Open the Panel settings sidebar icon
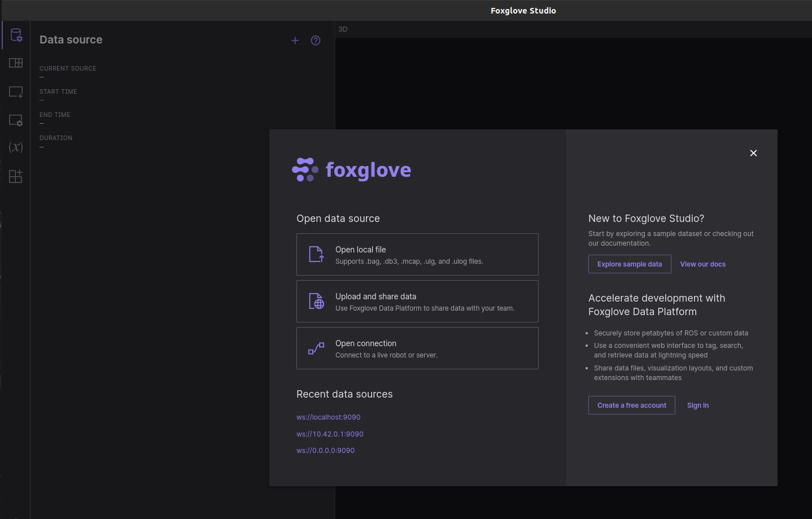The image size is (812, 519). [16, 120]
